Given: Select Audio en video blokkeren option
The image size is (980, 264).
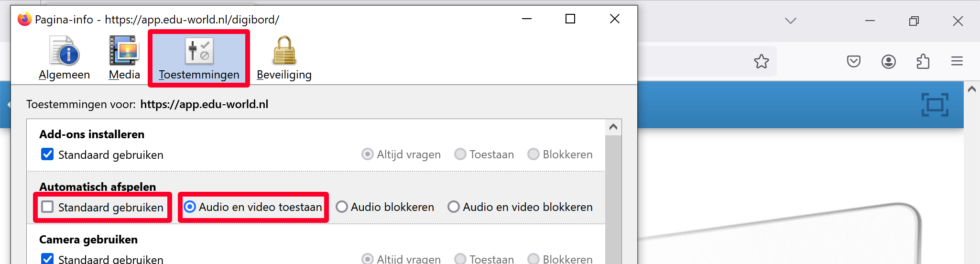Looking at the screenshot, I should pyautogui.click(x=453, y=207).
